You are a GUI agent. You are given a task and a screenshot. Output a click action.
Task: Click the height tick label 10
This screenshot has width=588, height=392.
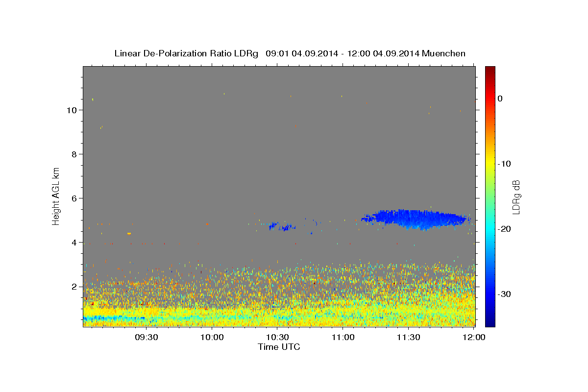point(71,110)
